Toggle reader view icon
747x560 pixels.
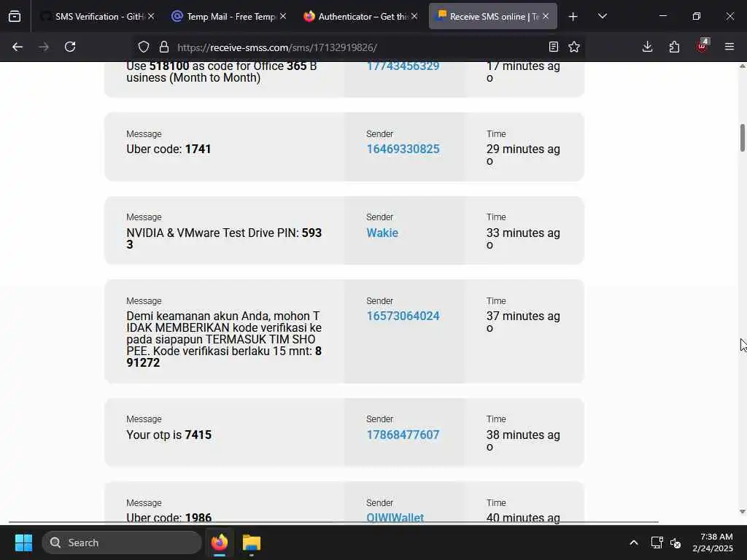click(553, 47)
